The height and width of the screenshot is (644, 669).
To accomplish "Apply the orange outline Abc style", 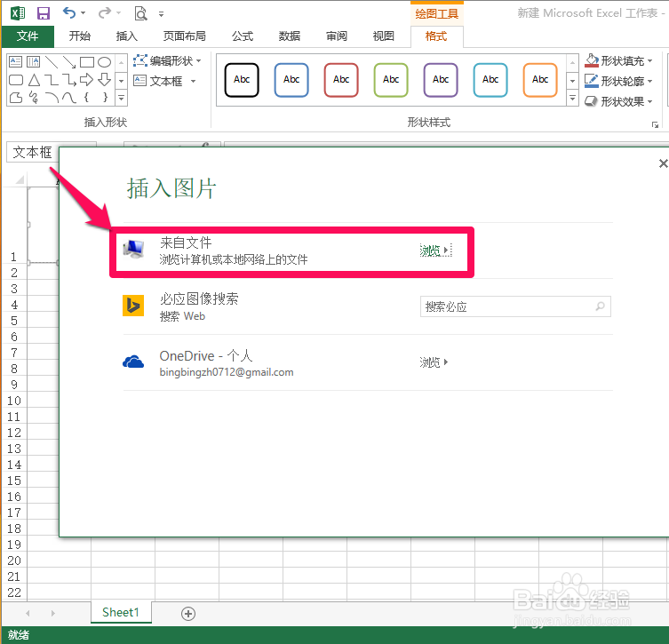I will [540, 80].
